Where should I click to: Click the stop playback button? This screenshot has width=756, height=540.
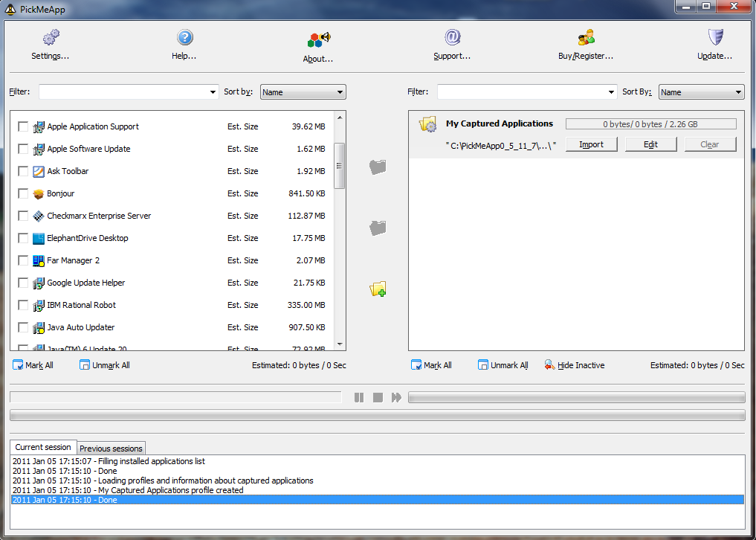[378, 397]
